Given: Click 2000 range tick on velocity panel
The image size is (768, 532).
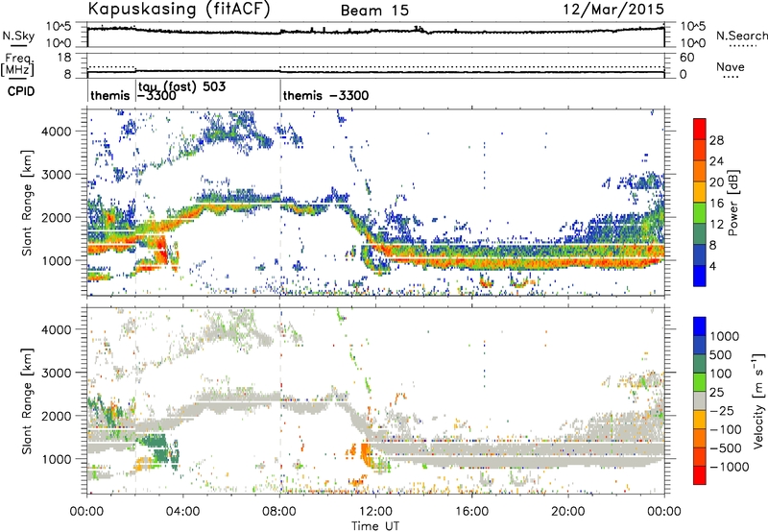Looking at the screenshot, I should (x=56, y=416).
